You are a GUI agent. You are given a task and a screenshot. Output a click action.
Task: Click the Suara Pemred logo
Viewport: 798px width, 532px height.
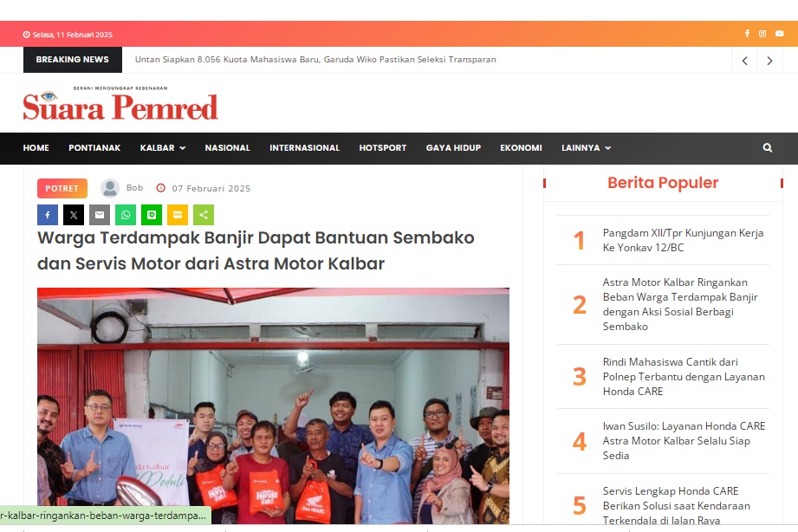tap(120, 104)
